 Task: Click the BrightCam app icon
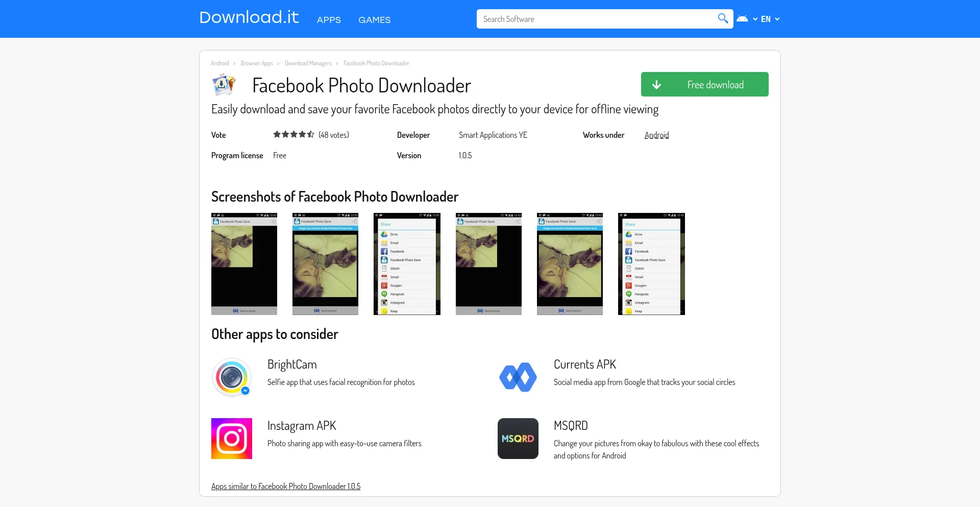(x=232, y=377)
